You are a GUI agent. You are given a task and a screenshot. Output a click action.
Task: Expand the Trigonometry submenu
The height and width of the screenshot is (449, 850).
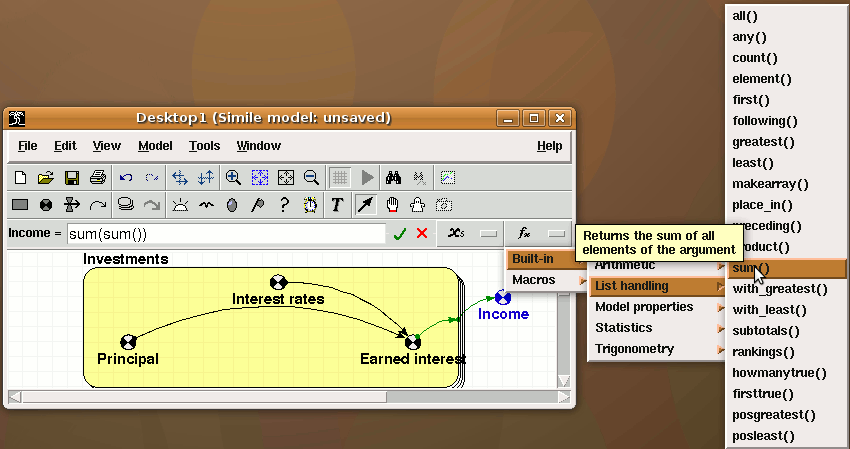[658, 349]
